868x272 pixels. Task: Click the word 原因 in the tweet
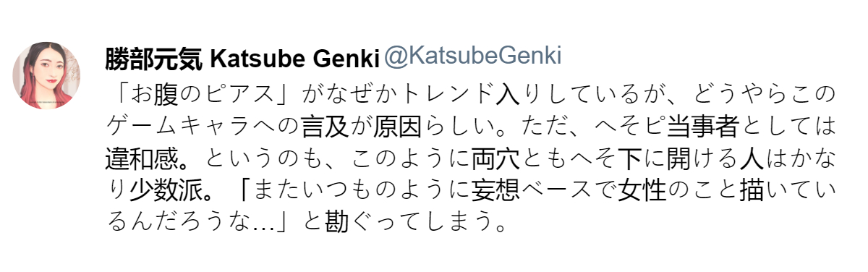click(x=399, y=126)
